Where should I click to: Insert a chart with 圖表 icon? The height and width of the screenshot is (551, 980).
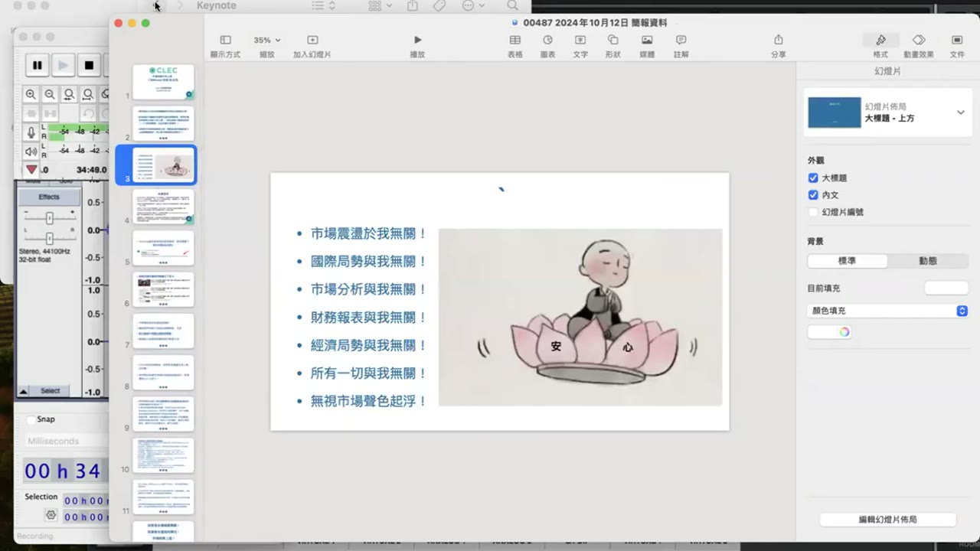(x=547, y=40)
